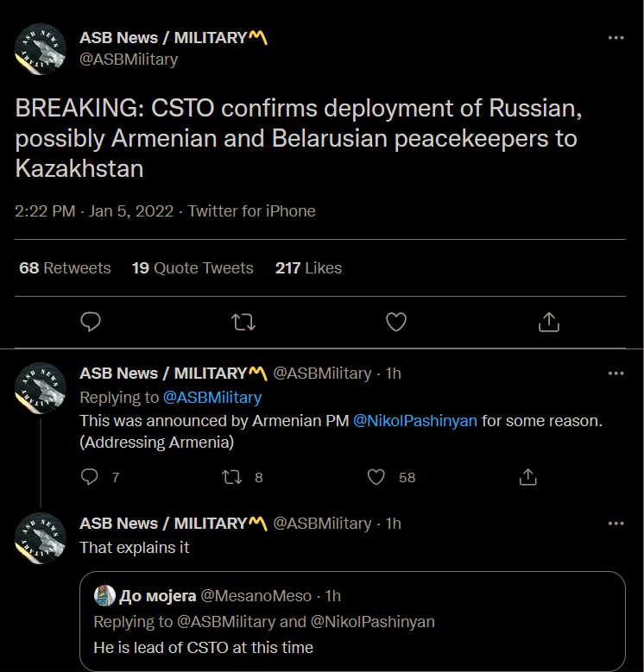Open ASB News avatar on main tweet
The width and height of the screenshot is (644, 672).
41,48
